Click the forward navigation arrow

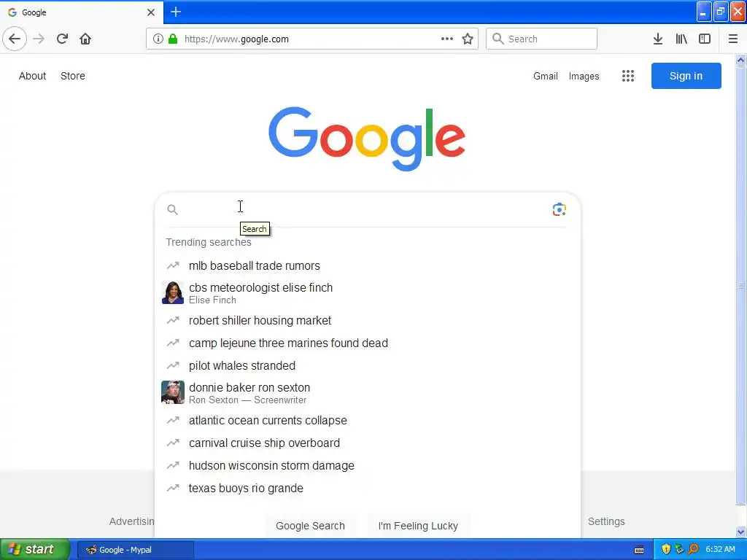[x=39, y=39]
